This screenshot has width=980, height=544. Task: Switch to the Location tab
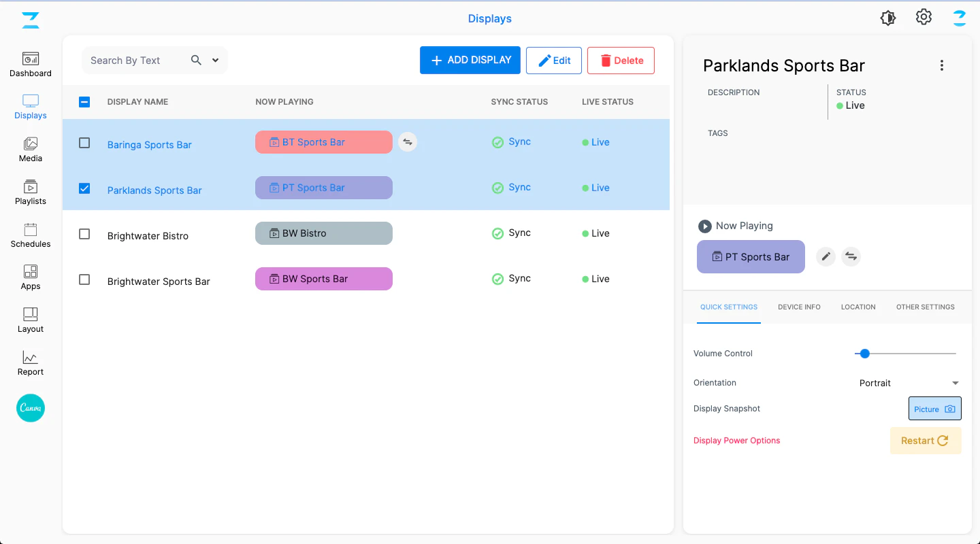858,307
